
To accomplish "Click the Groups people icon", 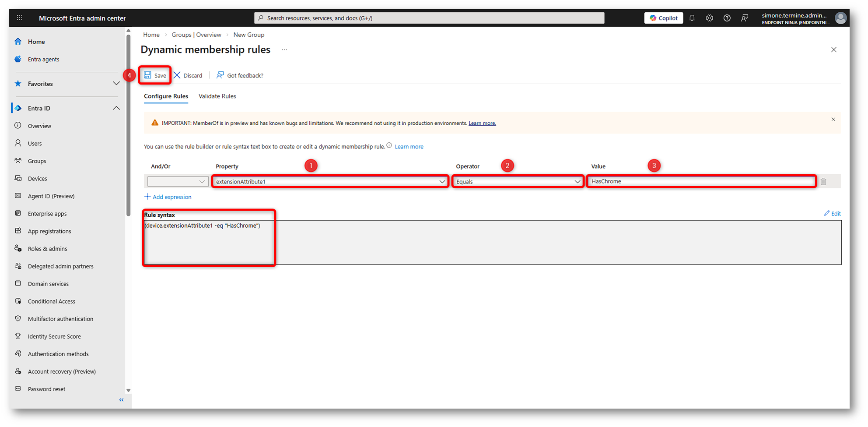I will 18,161.
